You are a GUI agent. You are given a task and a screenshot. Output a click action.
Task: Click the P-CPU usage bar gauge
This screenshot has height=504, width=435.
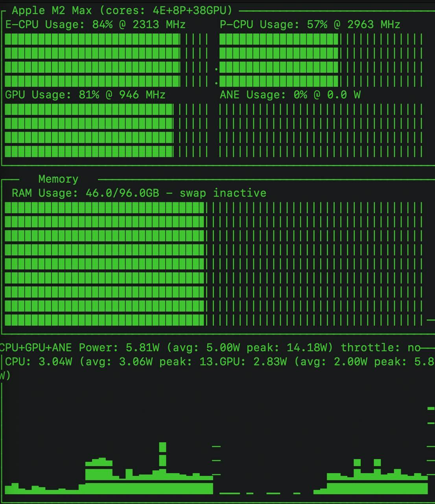pyautogui.click(x=321, y=60)
